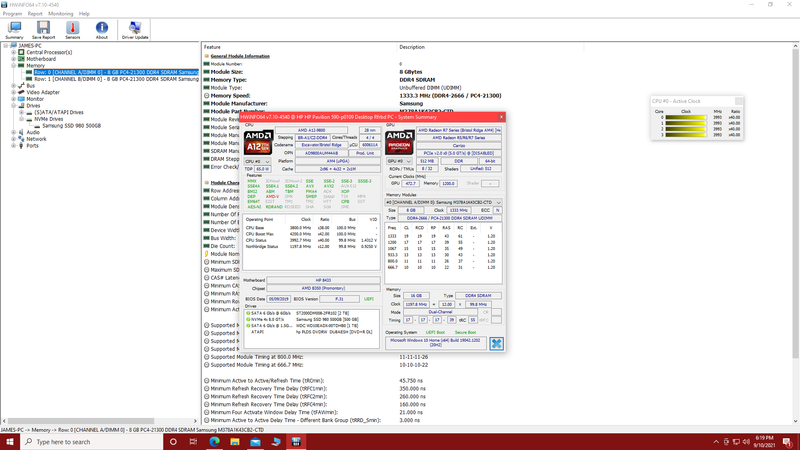The height and width of the screenshot is (450, 800).
Task: Expand the Network tree node
Action: [14, 139]
